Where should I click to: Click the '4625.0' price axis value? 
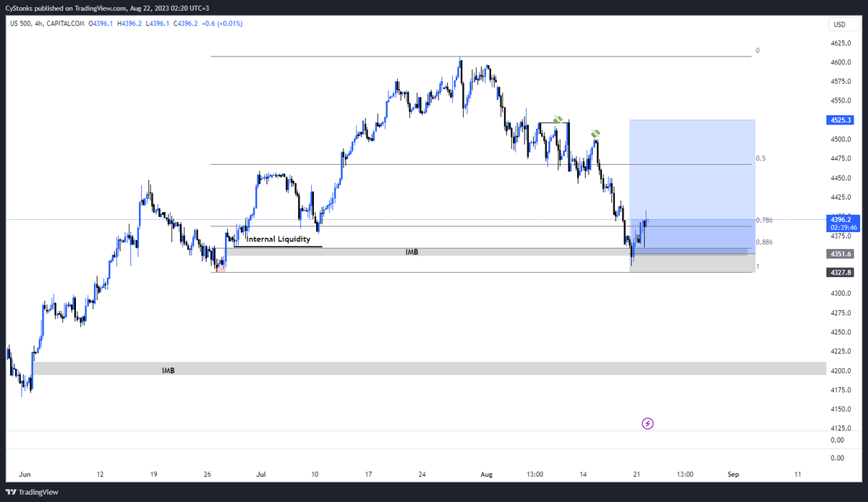(x=841, y=43)
